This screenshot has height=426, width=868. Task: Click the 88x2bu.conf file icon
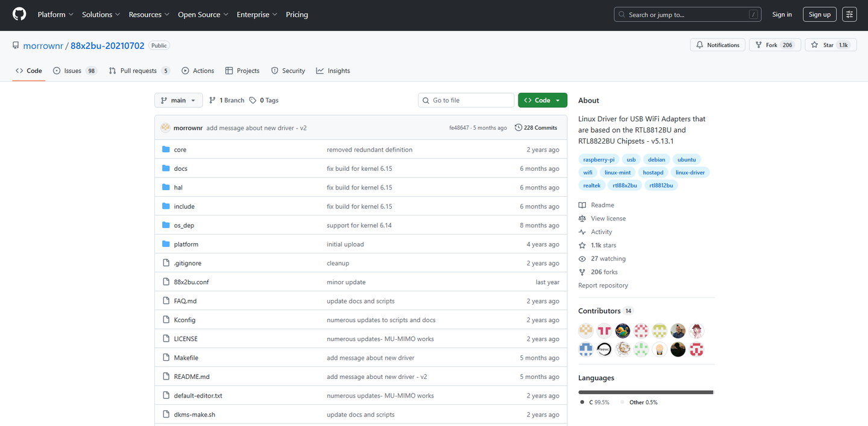pyautogui.click(x=166, y=282)
